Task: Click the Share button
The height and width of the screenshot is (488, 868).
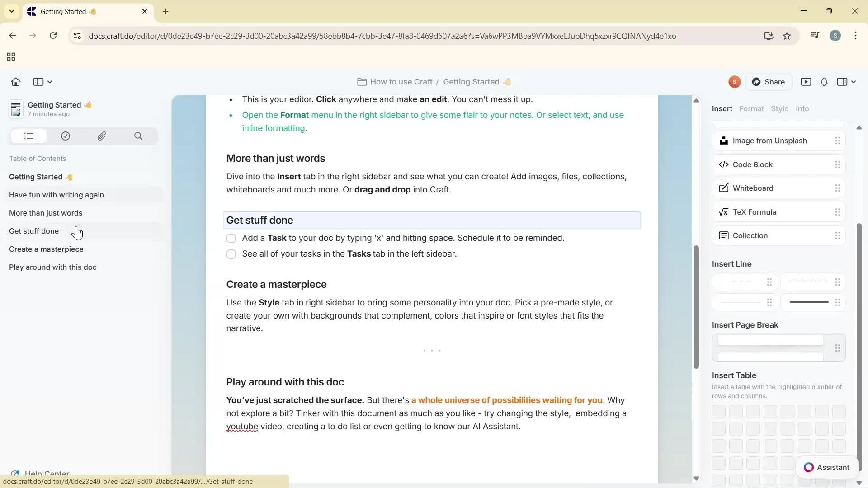Action: [x=770, y=82]
